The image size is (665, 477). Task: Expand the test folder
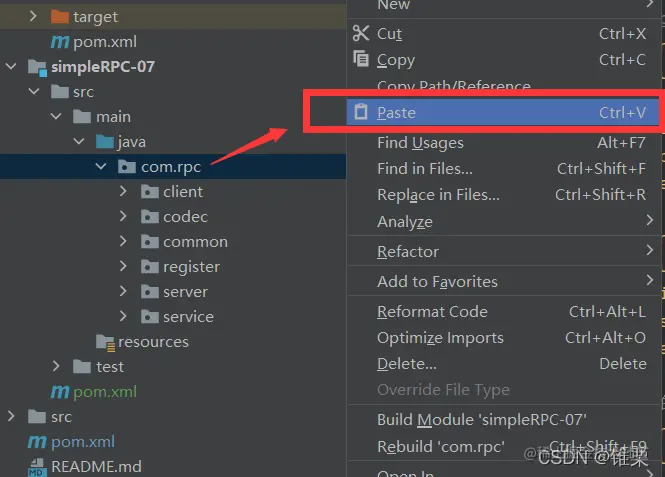(x=56, y=366)
